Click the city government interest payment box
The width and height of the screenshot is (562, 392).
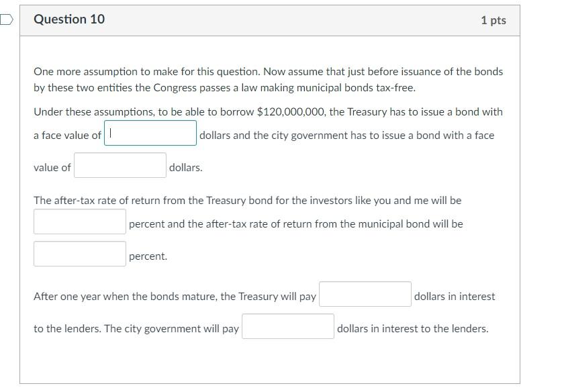pyautogui.click(x=287, y=325)
